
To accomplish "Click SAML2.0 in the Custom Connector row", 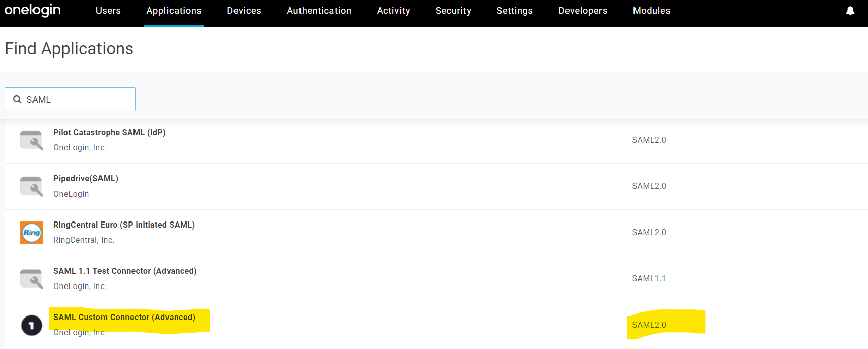I will coord(649,325).
